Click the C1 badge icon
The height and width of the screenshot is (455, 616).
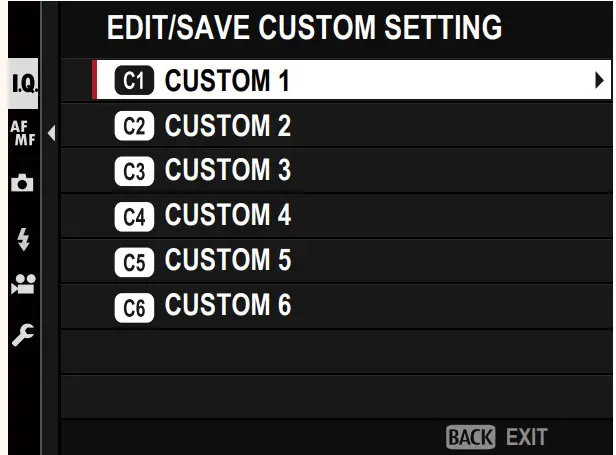click(134, 82)
